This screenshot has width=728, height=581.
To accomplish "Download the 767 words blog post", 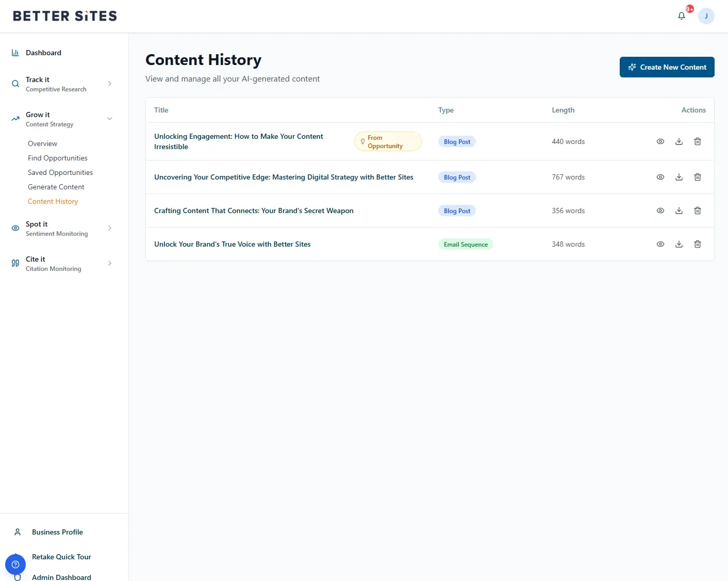I will 679,177.
